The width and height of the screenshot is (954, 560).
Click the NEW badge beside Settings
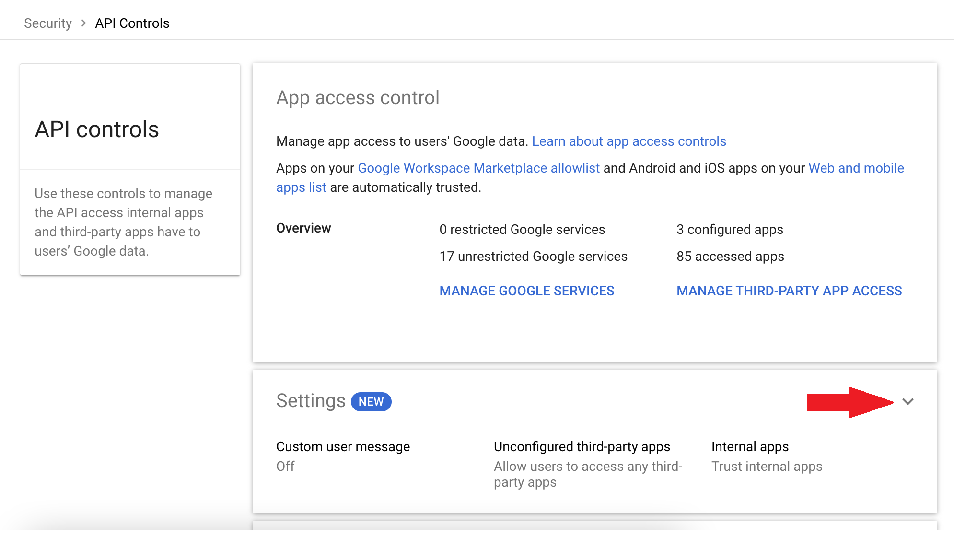[x=371, y=402]
